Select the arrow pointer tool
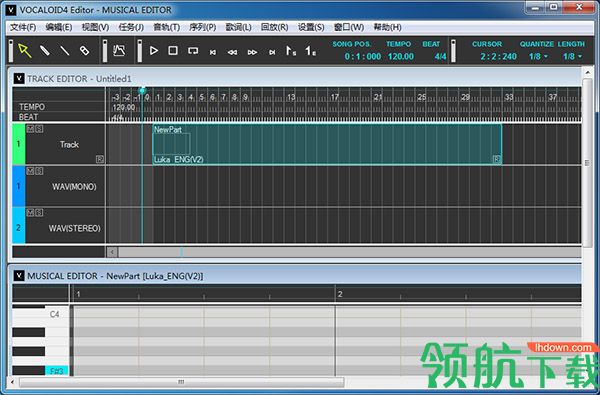The height and width of the screenshot is (395, 600). [25, 51]
